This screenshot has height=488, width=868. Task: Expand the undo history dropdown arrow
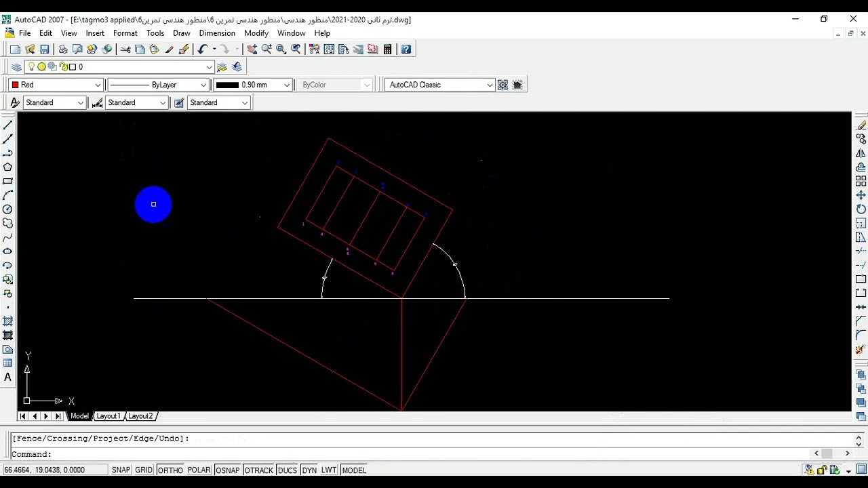[x=214, y=49]
